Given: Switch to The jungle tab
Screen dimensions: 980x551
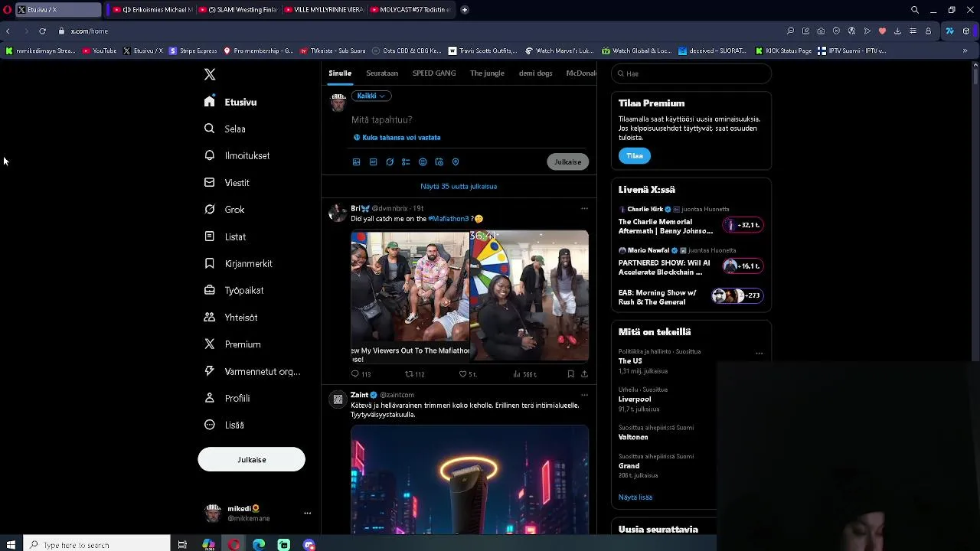Looking at the screenshot, I should [487, 73].
